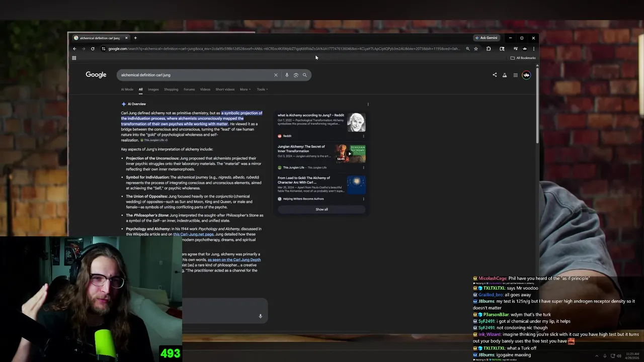The image size is (644, 362).
Task: Switch to the Videos tab
Action: pyautogui.click(x=205, y=89)
